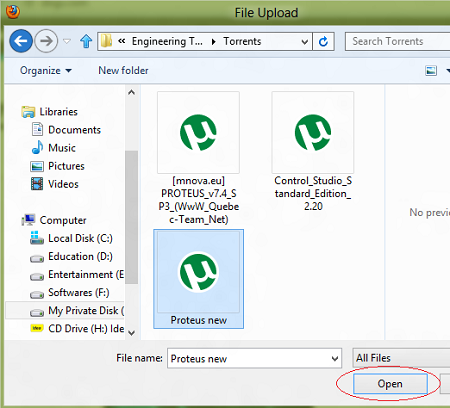The height and width of the screenshot is (408, 450).
Task: Select Computer in navigation pane
Action: tap(63, 220)
